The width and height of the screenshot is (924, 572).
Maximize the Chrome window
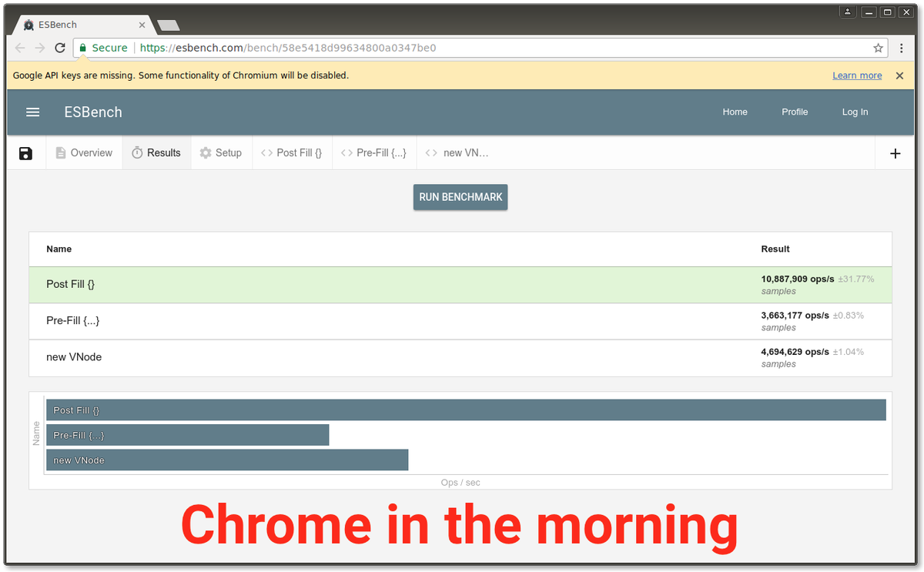point(887,12)
